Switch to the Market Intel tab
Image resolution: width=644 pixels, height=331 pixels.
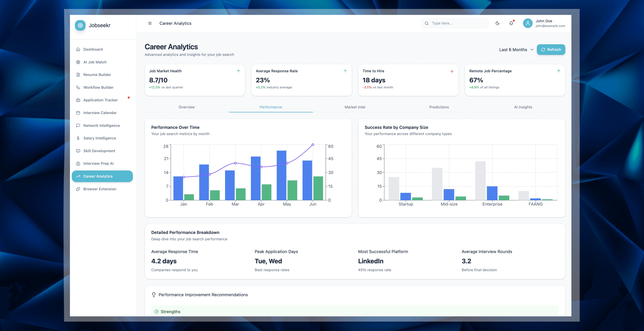pyautogui.click(x=354, y=107)
